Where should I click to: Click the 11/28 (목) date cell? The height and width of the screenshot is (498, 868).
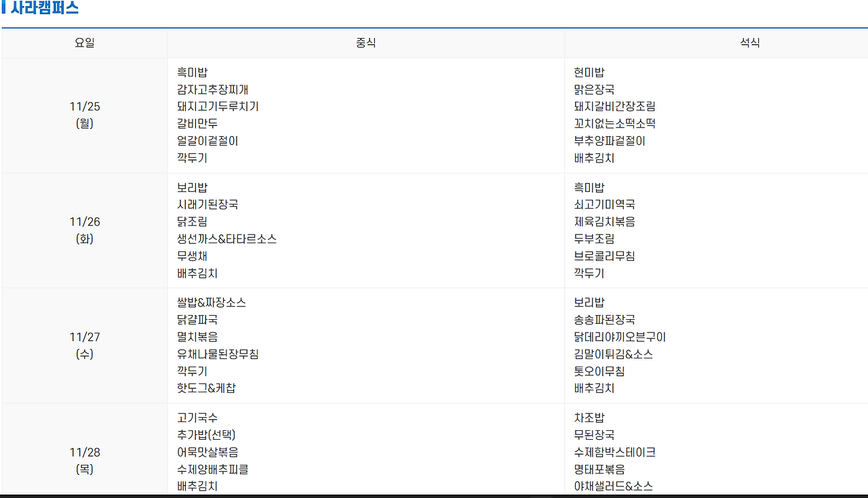pos(85,460)
